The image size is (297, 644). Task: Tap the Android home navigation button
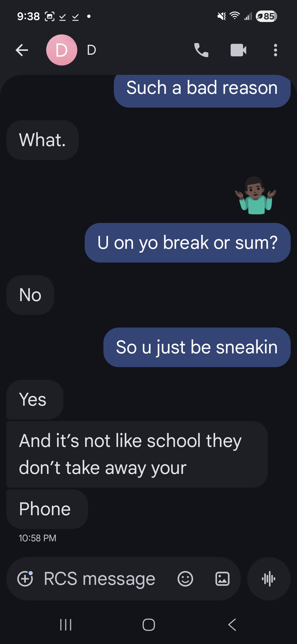pos(148,625)
